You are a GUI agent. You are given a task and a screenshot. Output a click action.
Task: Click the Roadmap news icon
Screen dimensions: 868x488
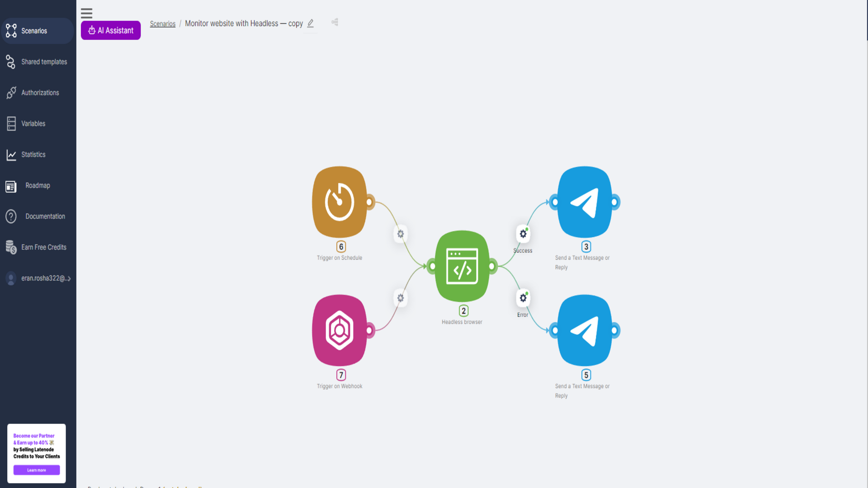[11, 187]
